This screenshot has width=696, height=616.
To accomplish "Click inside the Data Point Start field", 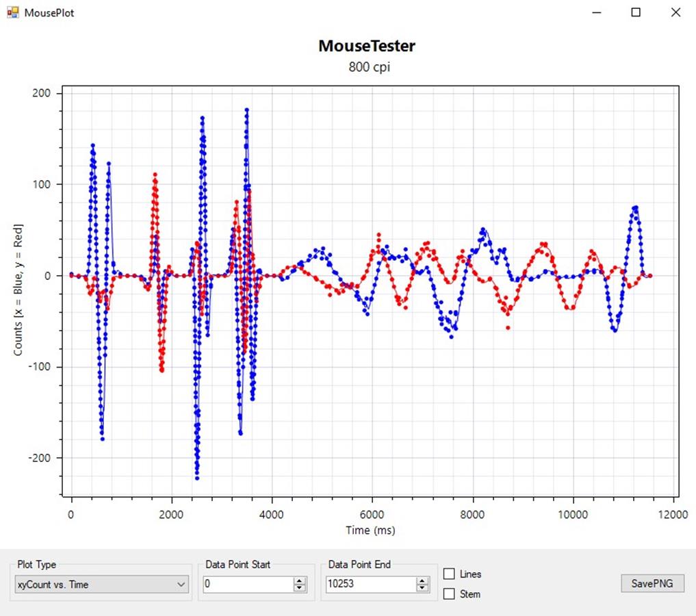I will click(246, 585).
